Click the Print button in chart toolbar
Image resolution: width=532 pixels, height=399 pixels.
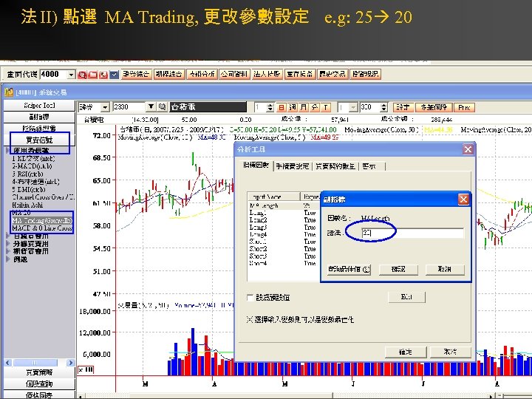pos(464,108)
